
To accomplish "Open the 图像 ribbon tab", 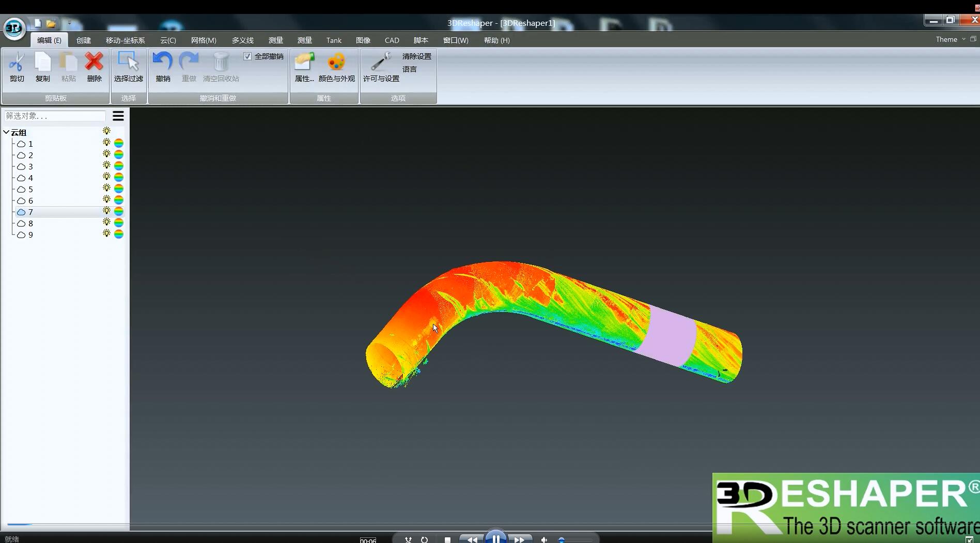I will tap(363, 40).
